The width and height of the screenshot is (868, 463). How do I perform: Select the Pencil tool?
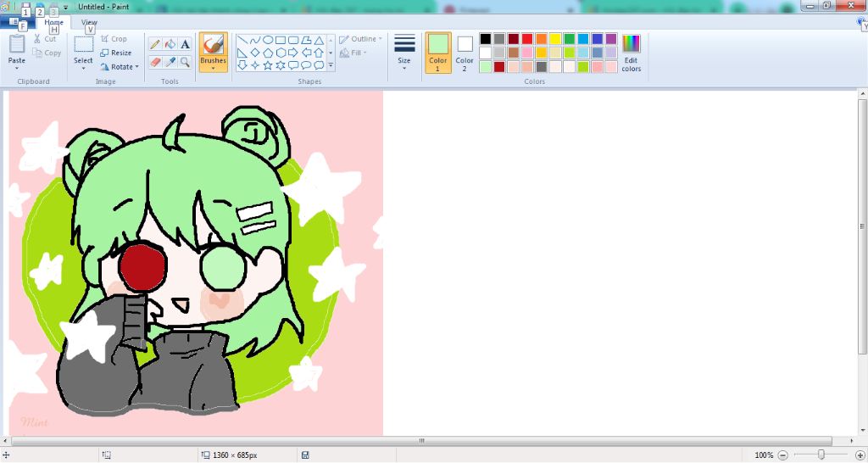click(x=155, y=44)
